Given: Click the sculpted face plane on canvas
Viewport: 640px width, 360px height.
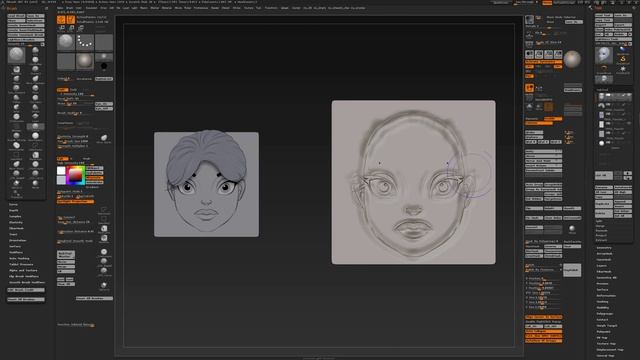Looking at the screenshot, I should (x=413, y=182).
